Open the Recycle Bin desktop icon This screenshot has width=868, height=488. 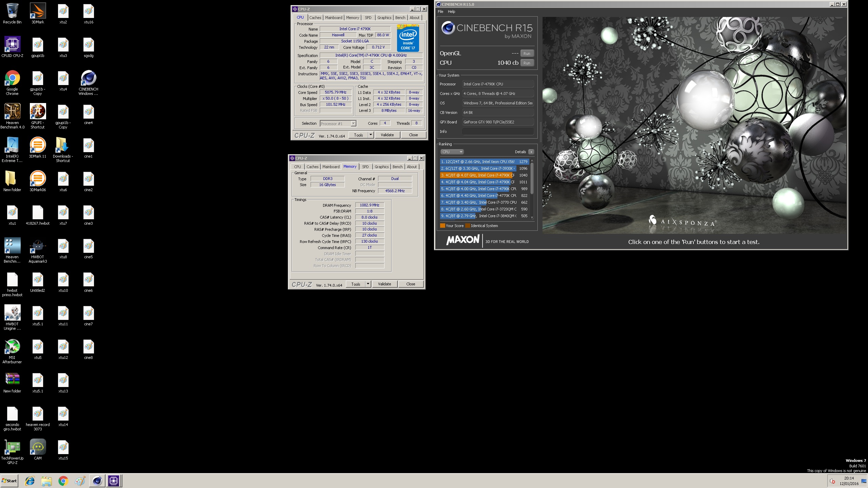12,14
